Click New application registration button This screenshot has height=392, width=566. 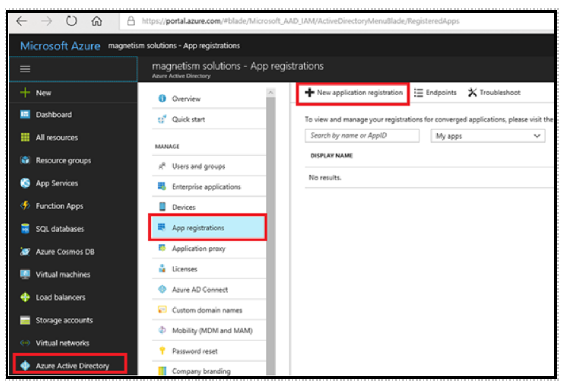(x=353, y=93)
